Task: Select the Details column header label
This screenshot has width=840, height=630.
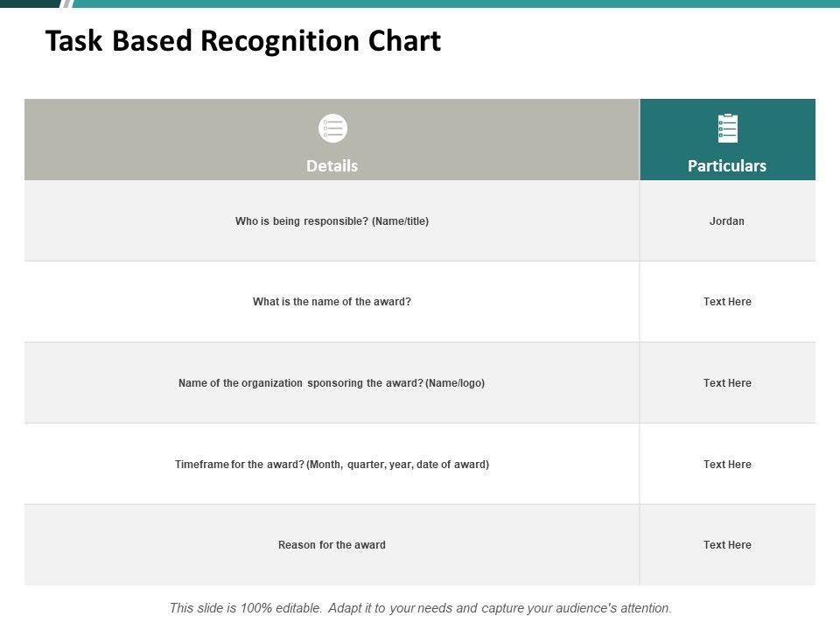Action: [x=332, y=165]
